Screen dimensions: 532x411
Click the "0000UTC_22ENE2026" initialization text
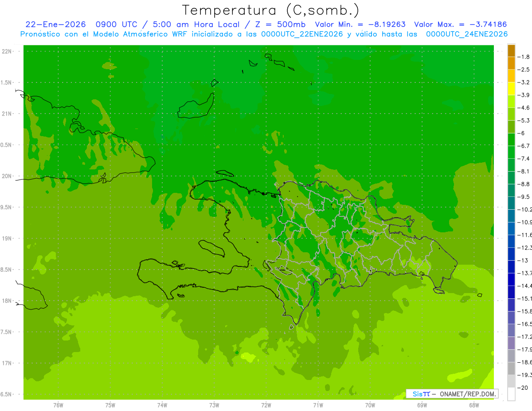301,34
